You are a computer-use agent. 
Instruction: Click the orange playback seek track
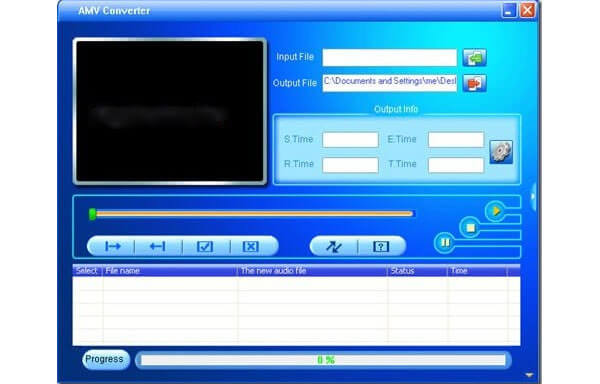point(254,214)
